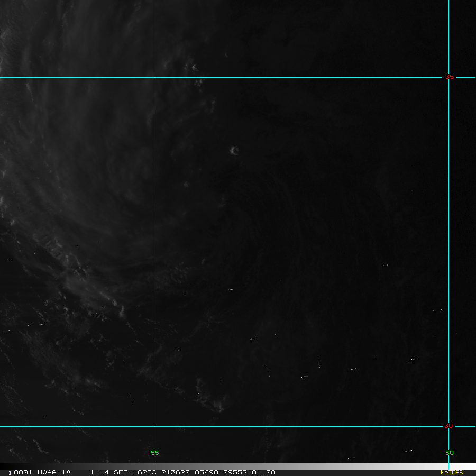Click the 09553 value in footer
The width and height of the screenshot is (476, 476).
pos(235,472)
